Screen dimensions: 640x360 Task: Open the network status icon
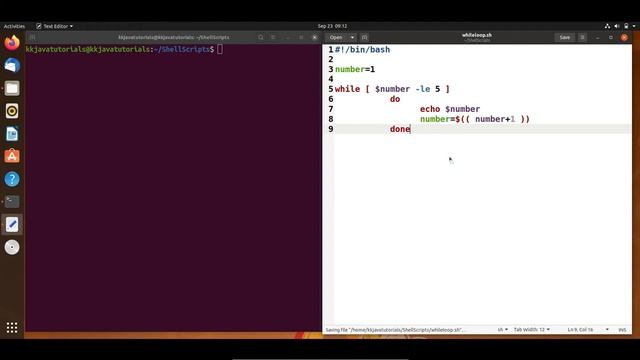pos(607,26)
